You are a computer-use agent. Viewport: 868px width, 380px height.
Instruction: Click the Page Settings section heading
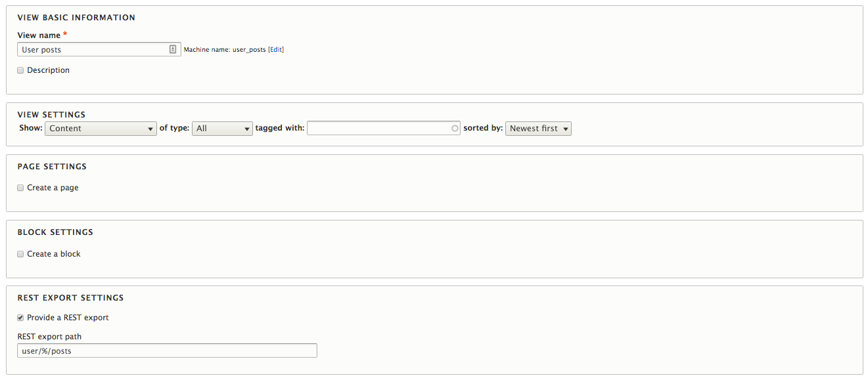tap(52, 167)
